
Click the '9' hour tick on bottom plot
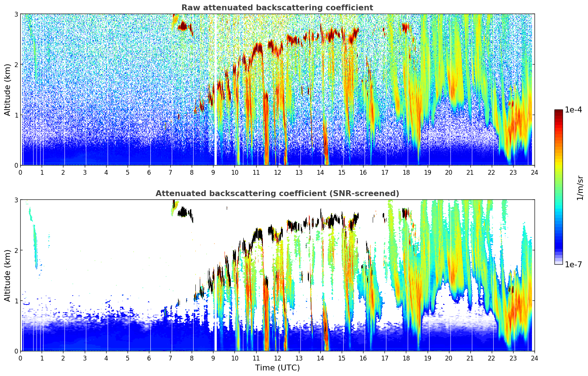click(x=213, y=358)
